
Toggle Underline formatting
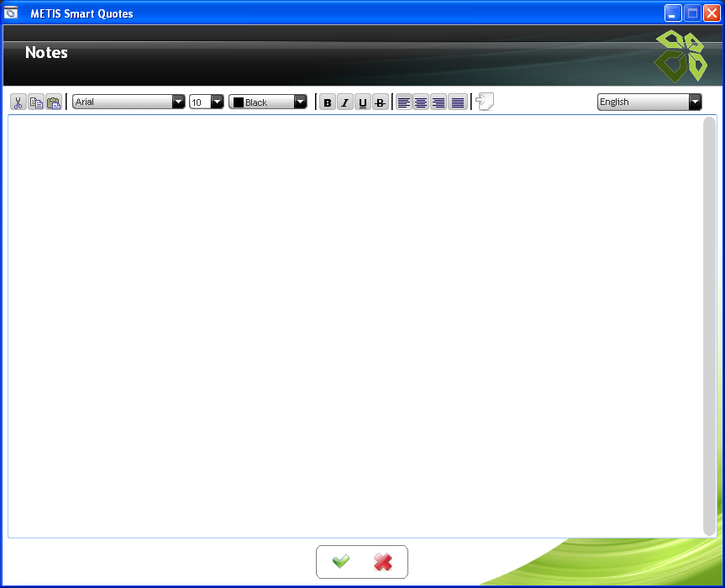click(363, 102)
